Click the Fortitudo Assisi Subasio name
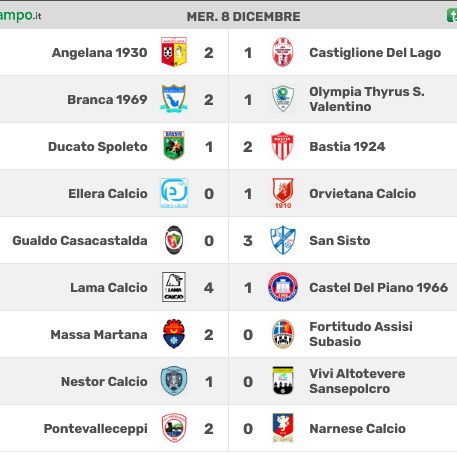The width and height of the screenshot is (457, 458). click(361, 334)
